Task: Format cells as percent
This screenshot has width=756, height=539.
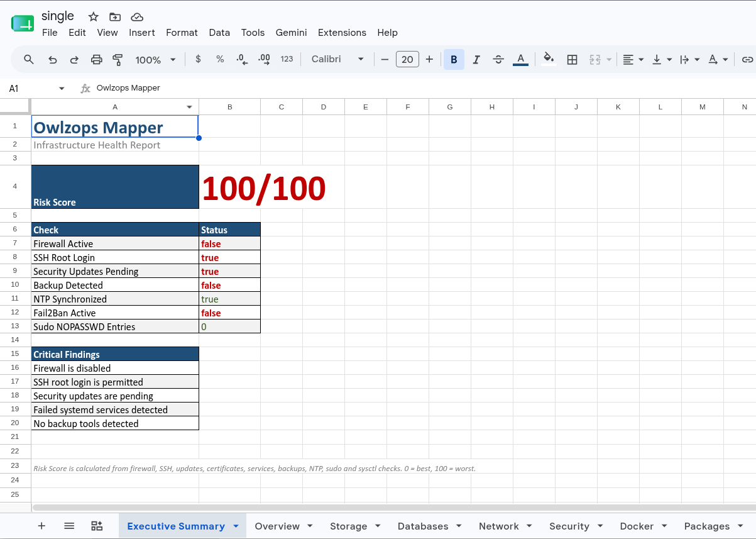Action: [220, 59]
